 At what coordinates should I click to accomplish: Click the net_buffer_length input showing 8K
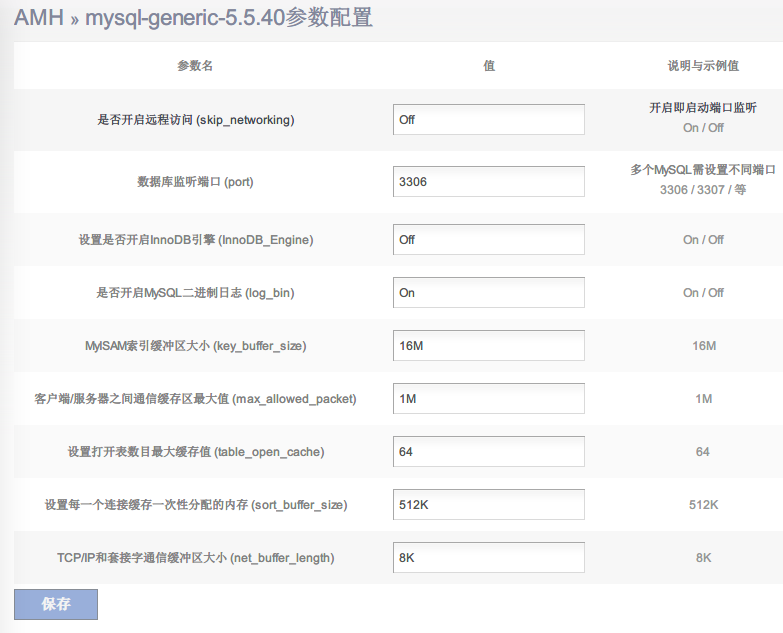click(488, 558)
